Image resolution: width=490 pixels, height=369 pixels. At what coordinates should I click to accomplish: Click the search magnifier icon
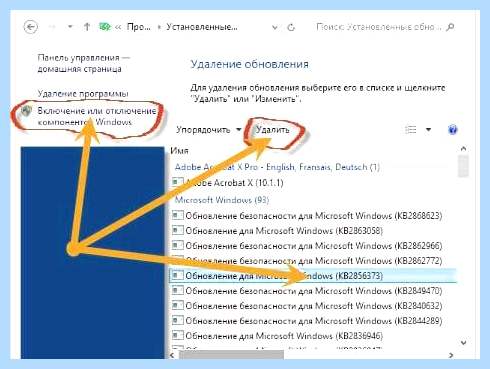point(450,27)
